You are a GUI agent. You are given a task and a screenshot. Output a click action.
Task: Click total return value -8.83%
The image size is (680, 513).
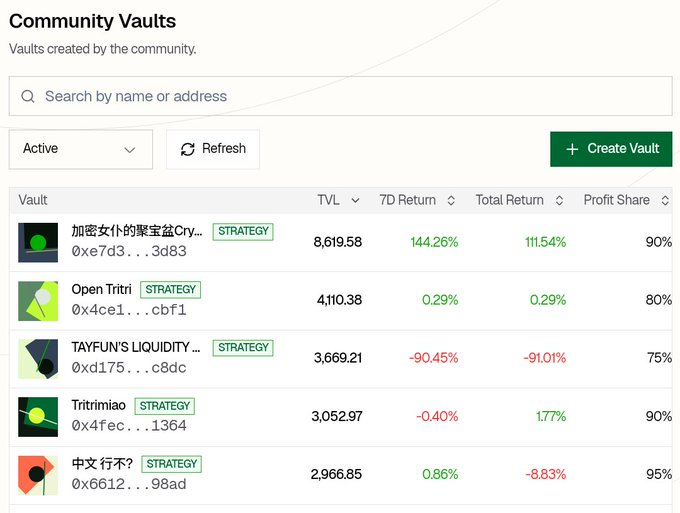[x=546, y=474]
